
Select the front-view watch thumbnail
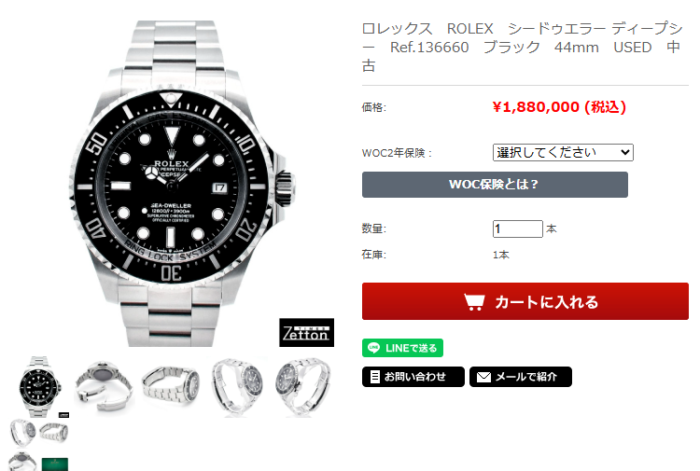pyautogui.click(x=38, y=387)
